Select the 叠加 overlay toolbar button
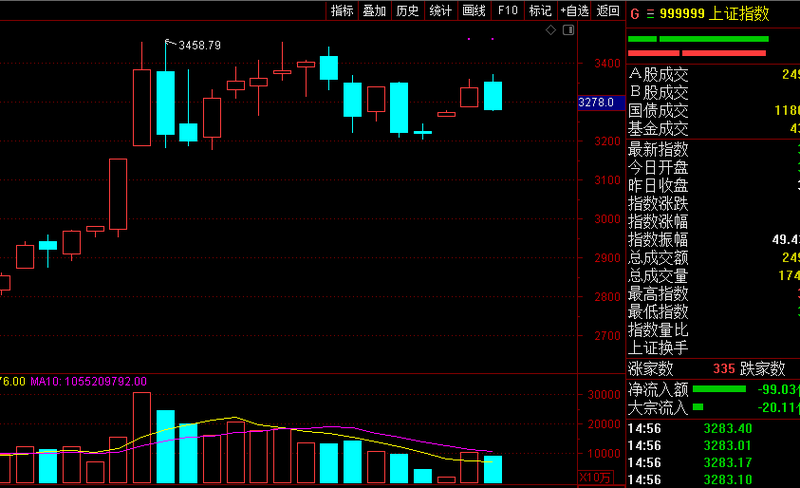Image resolution: width=800 pixels, height=488 pixels. click(374, 11)
